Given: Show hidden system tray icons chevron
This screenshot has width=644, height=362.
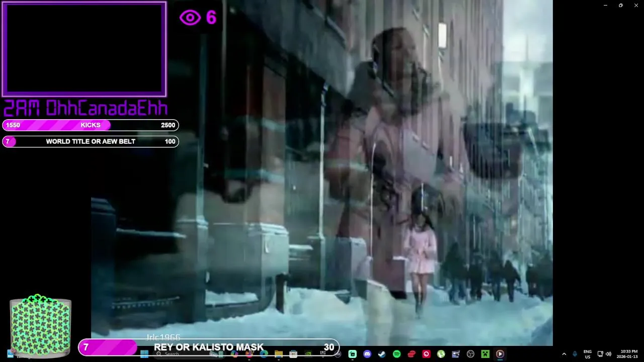Looking at the screenshot, I should (x=564, y=354).
